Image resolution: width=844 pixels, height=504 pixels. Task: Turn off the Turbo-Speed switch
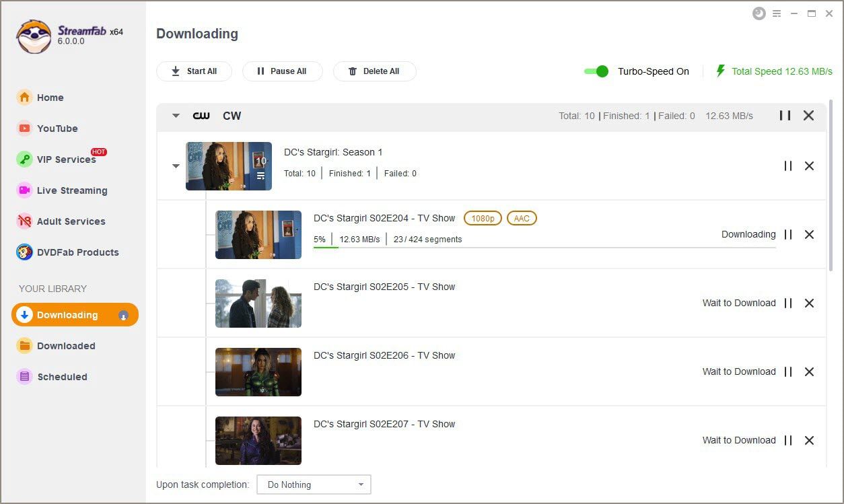[596, 71]
